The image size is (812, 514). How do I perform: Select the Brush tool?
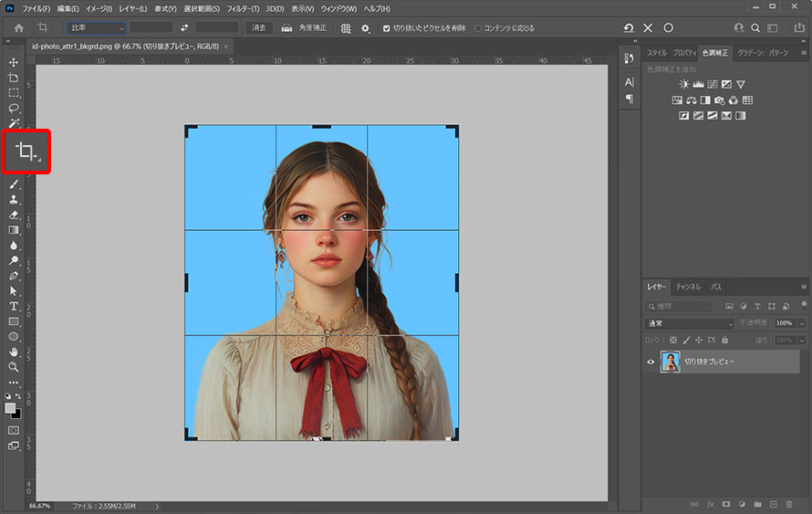pyautogui.click(x=14, y=184)
